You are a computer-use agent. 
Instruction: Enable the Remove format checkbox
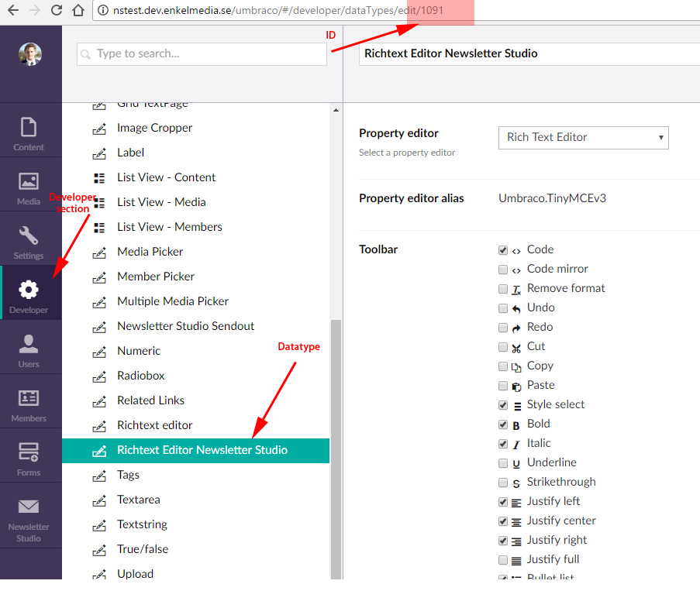tap(503, 289)
